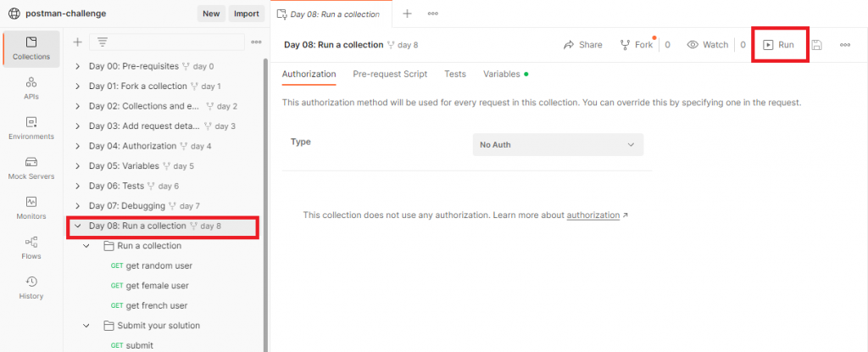Click the day 8 fork label in header

(x=408, y=45)
